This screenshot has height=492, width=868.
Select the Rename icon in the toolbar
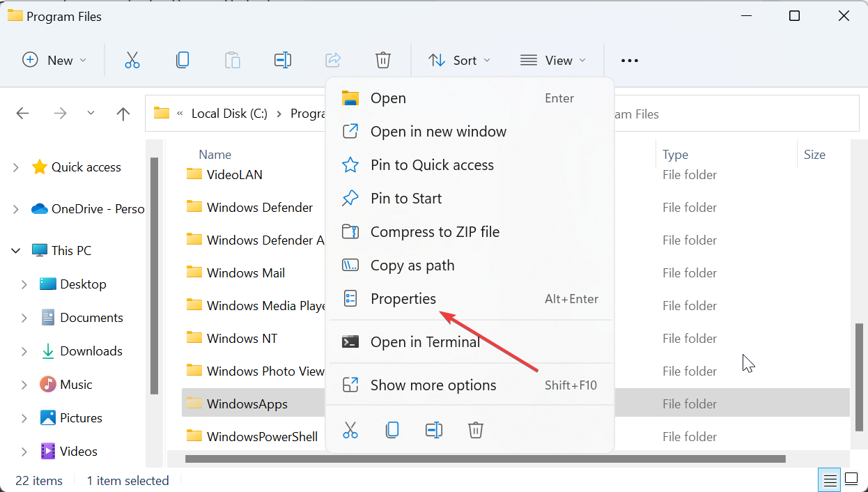click(x=283, y=60)
